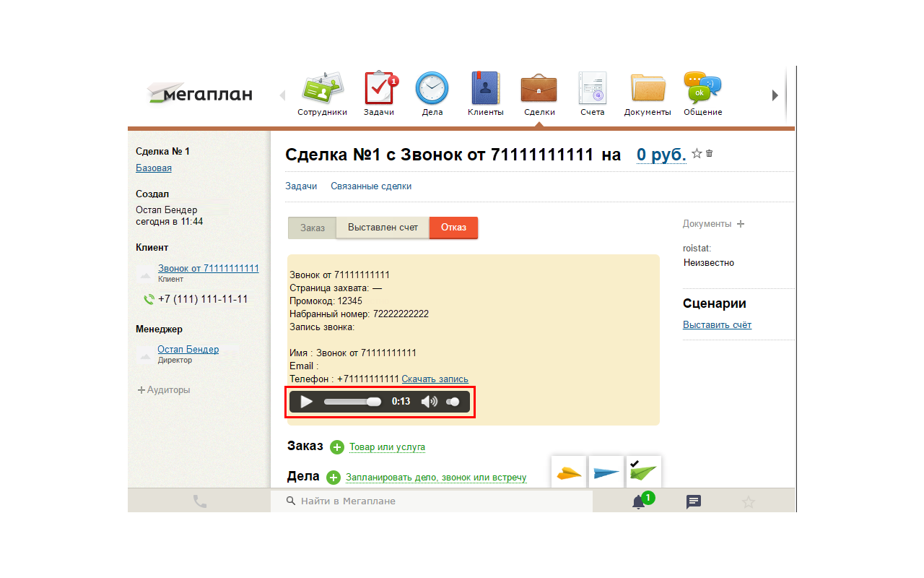Open the Документы folder icon
Screen dimensions: 924x578
point(648,88)
